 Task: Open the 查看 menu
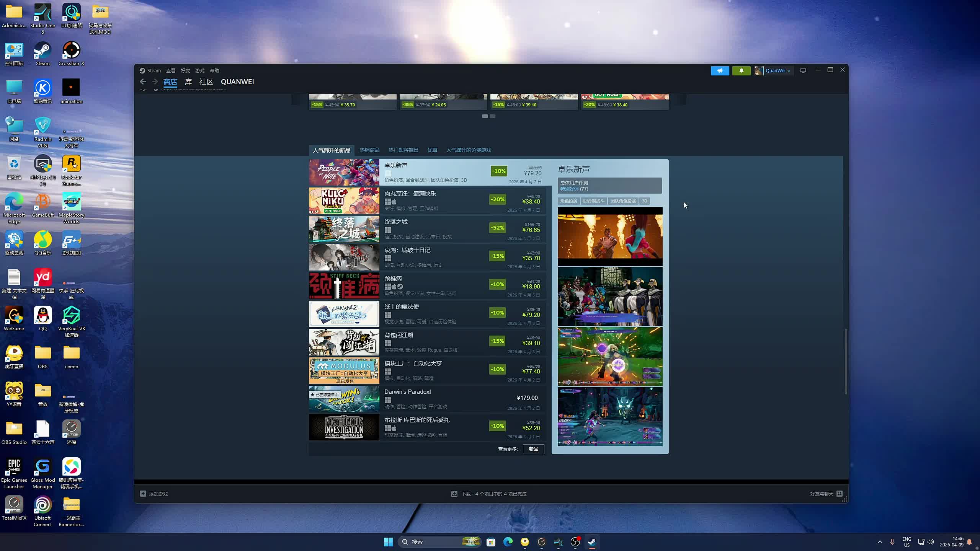coord(171,71)
